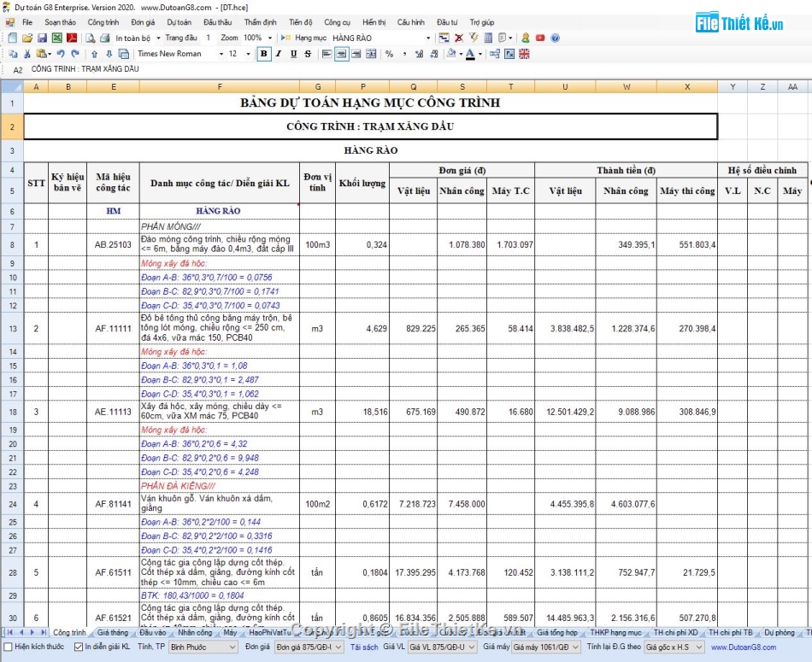Click the Copy icon
812x662 pixels.
coord(13,54)
